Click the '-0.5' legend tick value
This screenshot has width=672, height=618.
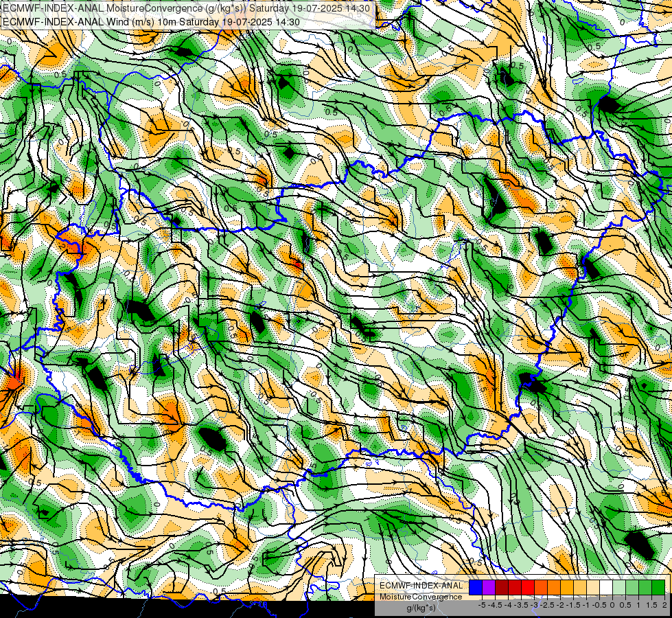[599, 605]
